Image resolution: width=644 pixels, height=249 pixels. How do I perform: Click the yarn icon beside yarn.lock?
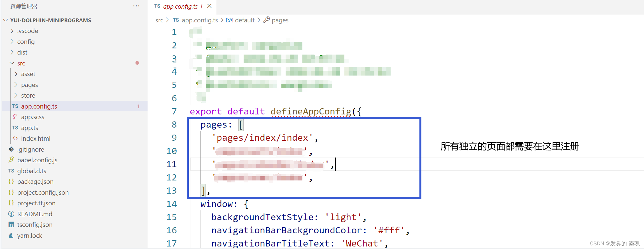(x=11, y=236)
